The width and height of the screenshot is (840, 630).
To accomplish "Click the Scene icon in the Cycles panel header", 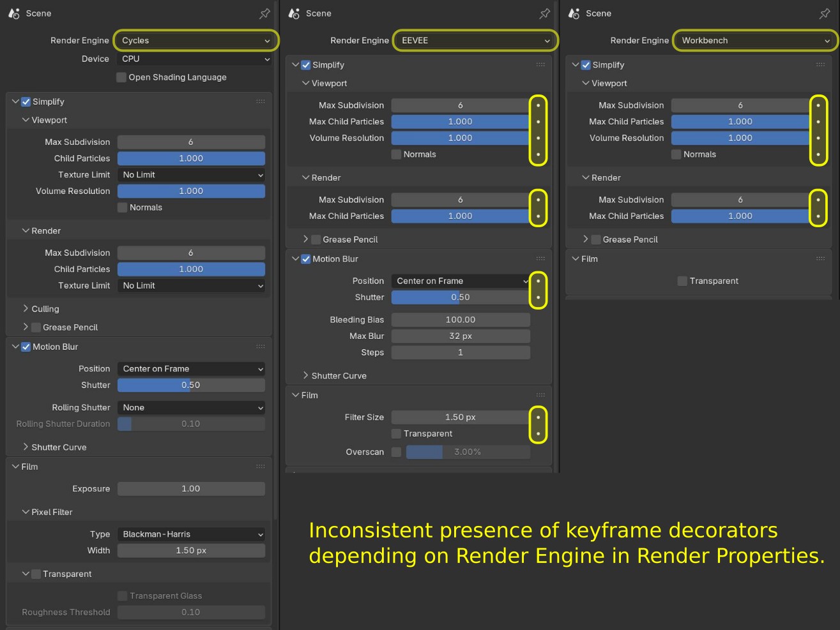I will point(15,13).
